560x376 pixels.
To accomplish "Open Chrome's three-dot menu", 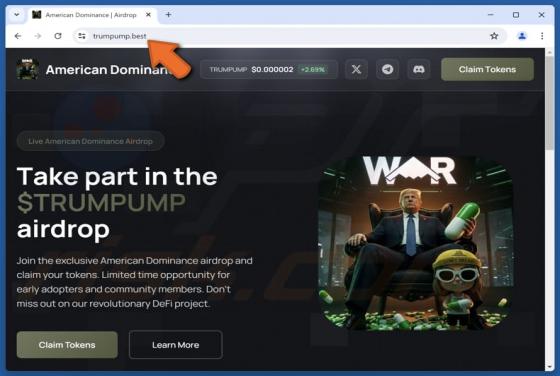I will pyautogui.click(x=542, y=36).
